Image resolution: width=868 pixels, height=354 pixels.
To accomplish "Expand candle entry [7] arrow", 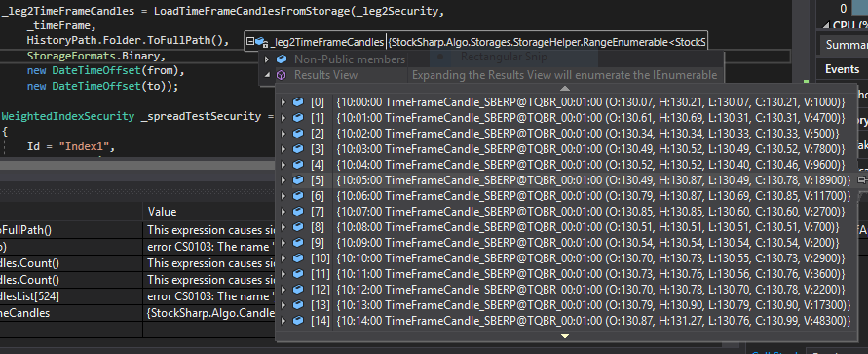I will click(283, 211).
